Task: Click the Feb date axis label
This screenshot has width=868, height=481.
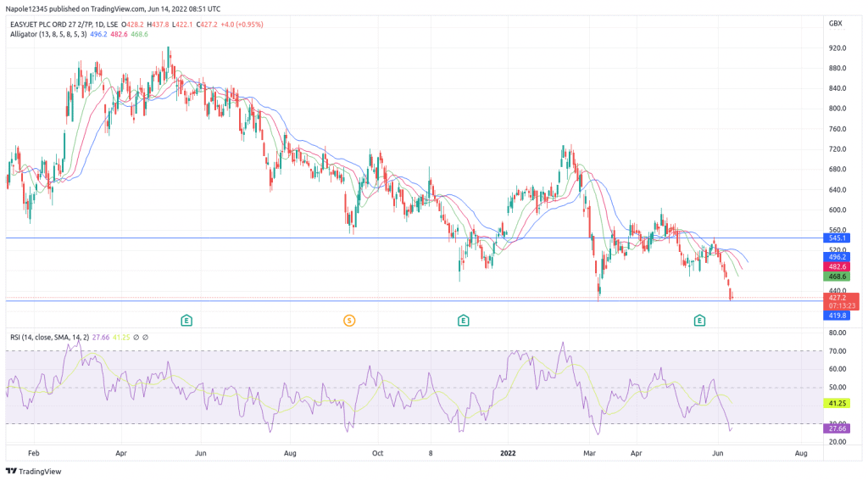Action: [x=34, y=453]
